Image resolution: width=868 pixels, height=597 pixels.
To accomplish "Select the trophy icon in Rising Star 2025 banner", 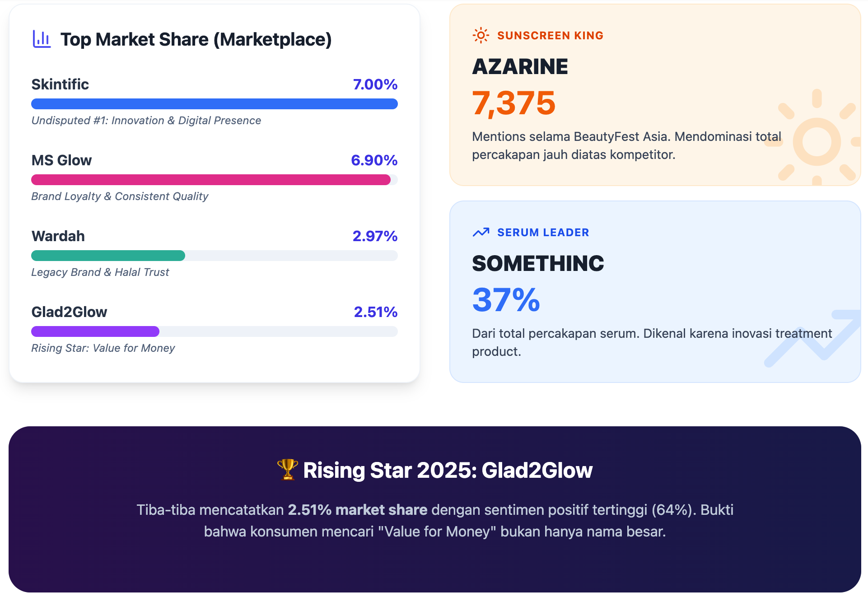I will pos(287,470).
